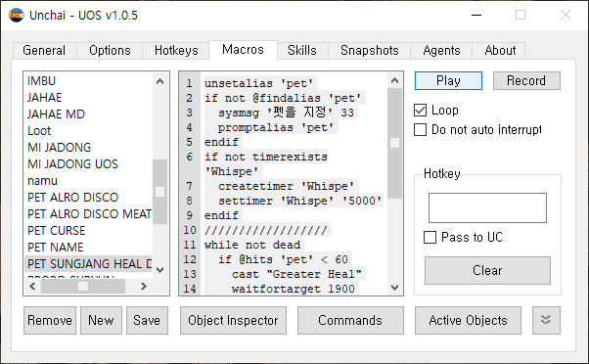Screen dimensions: 589x364
Task: Show the About tab
Action: click(x=500, y=50)
